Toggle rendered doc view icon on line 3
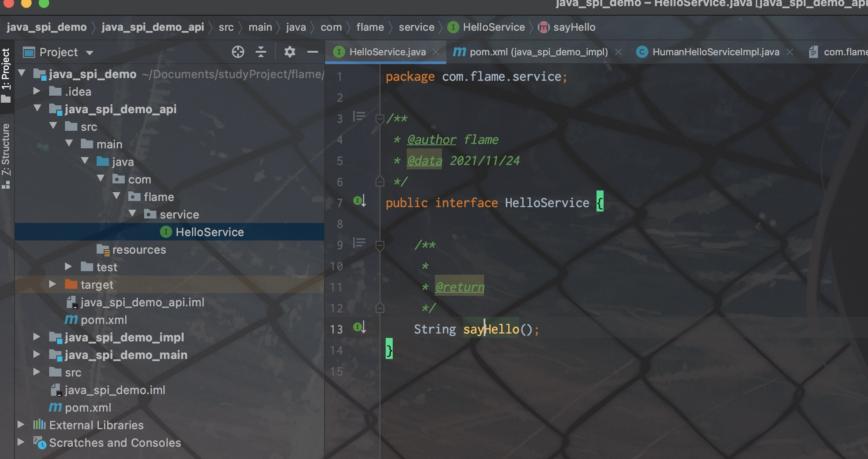868x459 pixels. pyautogui.click(x=359, y=117)
